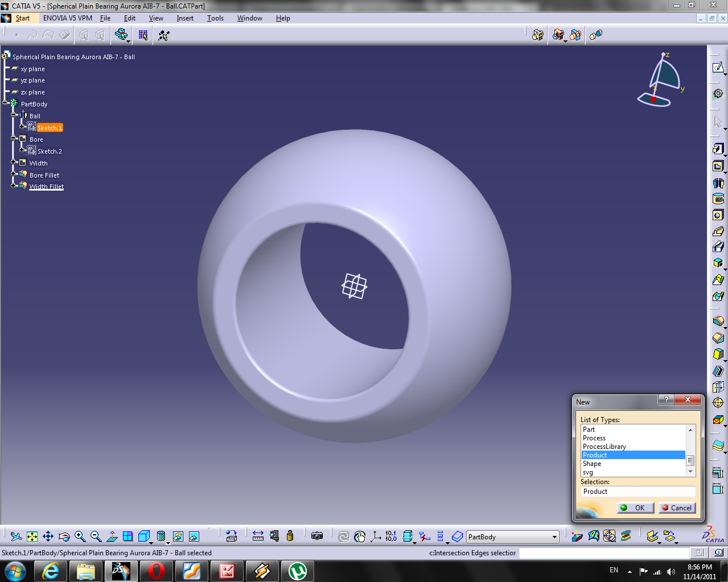Click the Multi-View icon
This screenshot has width=728, height=582.
tap(128, 536)
